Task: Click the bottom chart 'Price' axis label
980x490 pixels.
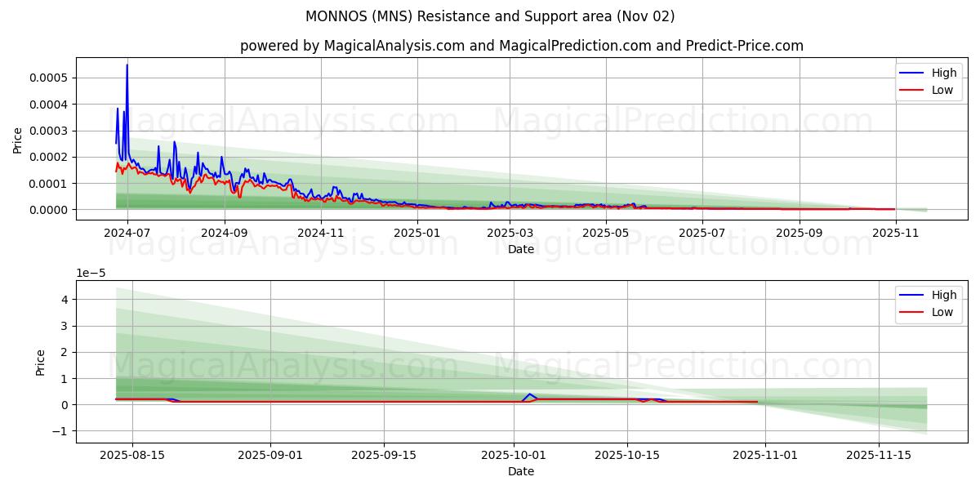Action: click(41, 362)
